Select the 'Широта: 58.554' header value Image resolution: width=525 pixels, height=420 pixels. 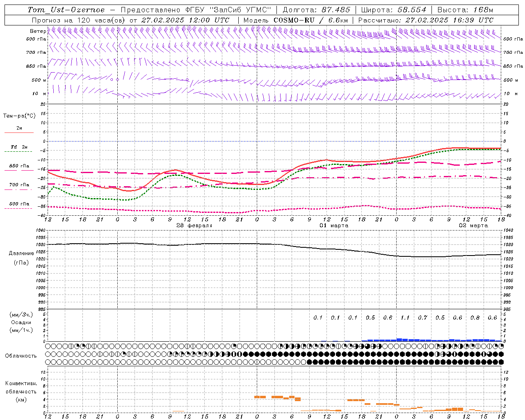(393, 10)
